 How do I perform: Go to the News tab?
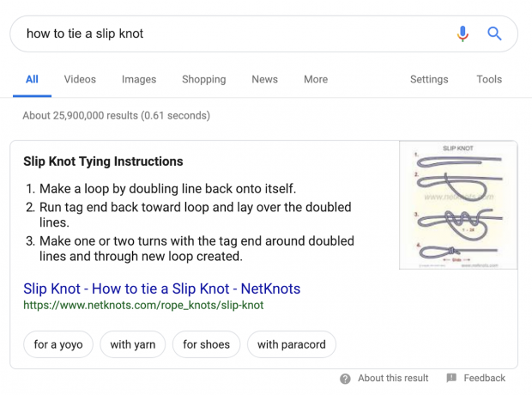264,79
